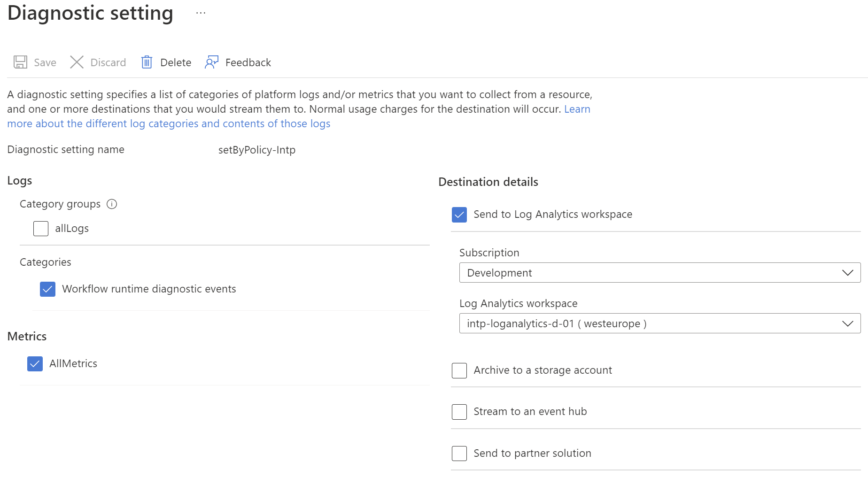Click the Delete trash can icon
The width and height of the screenshot is (868, 477).
tap(146, 62)
